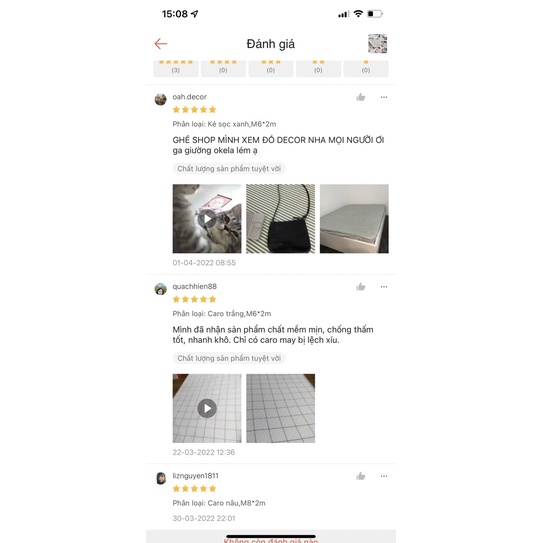
Task: Open more options for the liznguyen1811 review
Action: [384, 476]
